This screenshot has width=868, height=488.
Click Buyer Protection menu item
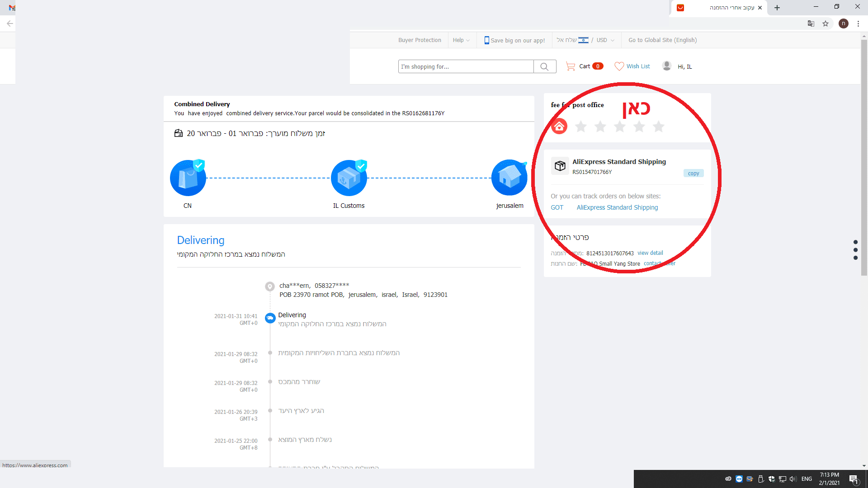coord(420,40)
